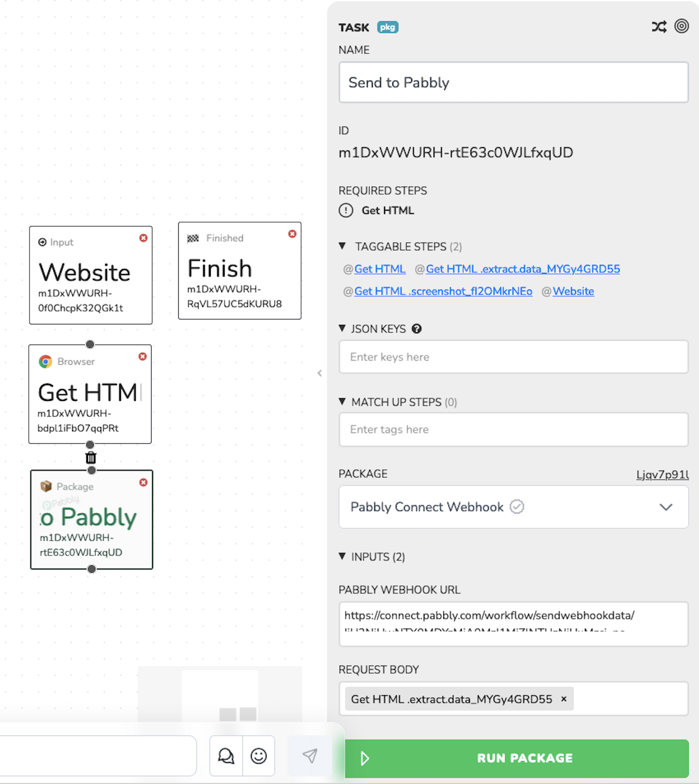Image resolution: width=699 pixels, height=784 pixels.
Task: Select the Finish node on canvas
Action: click(240, 271)
